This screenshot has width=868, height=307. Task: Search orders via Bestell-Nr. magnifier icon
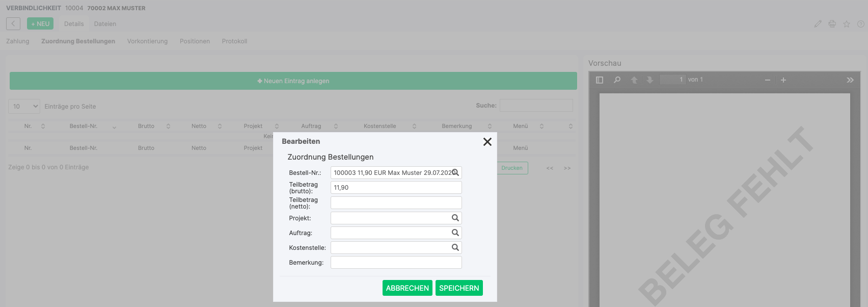(x=455, y=172)
